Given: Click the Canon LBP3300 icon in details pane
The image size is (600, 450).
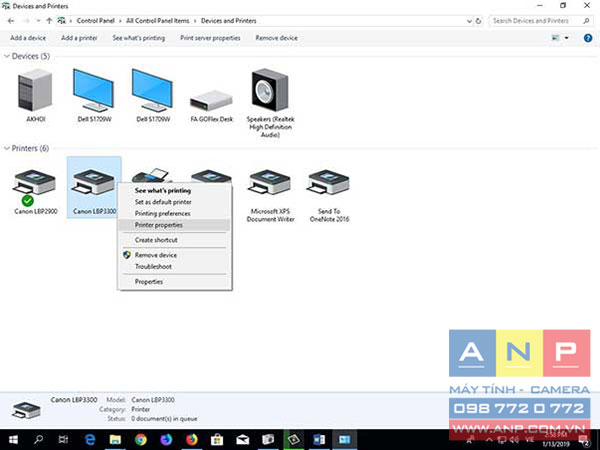Looking at the screenshot, I should (26, 410).
